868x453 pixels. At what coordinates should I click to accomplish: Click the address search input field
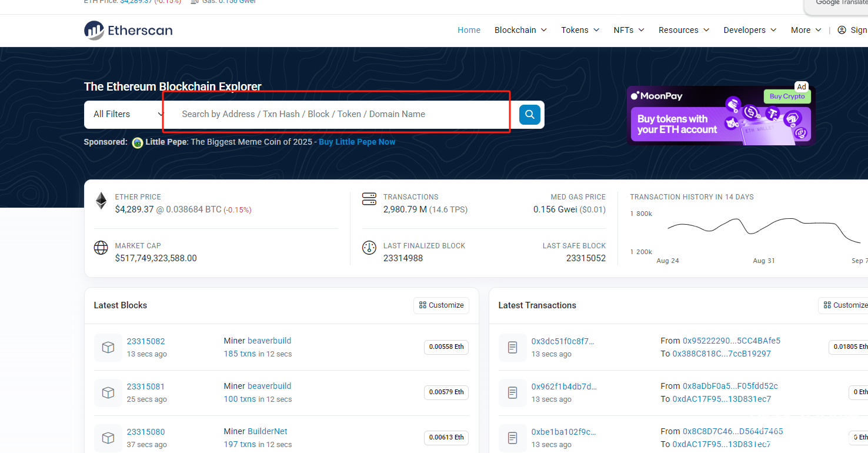pos(341,114)
